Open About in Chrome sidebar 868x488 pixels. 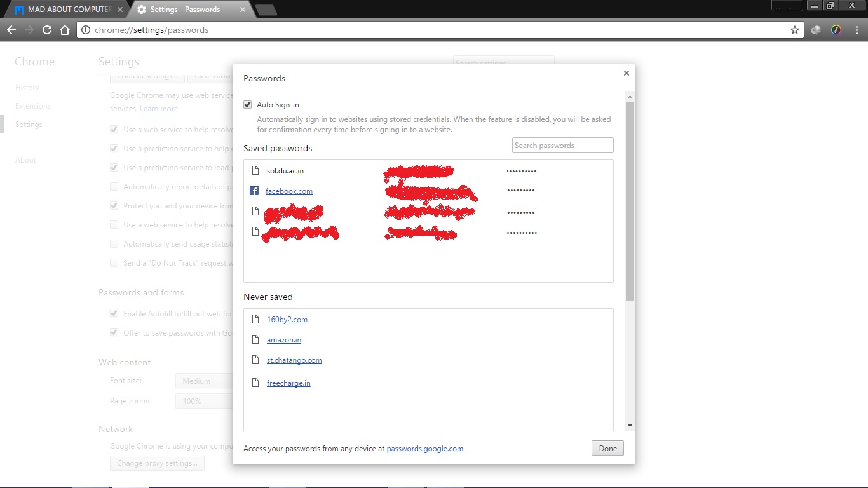25,160
